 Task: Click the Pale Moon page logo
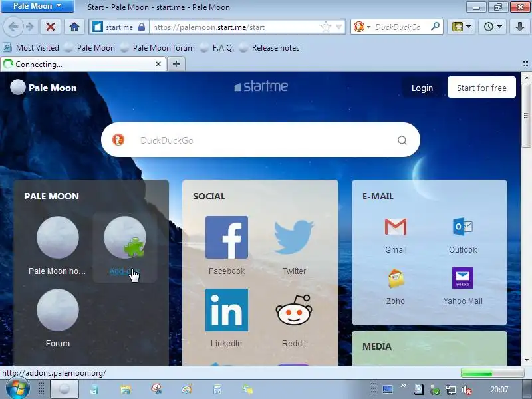click(43, 88)
